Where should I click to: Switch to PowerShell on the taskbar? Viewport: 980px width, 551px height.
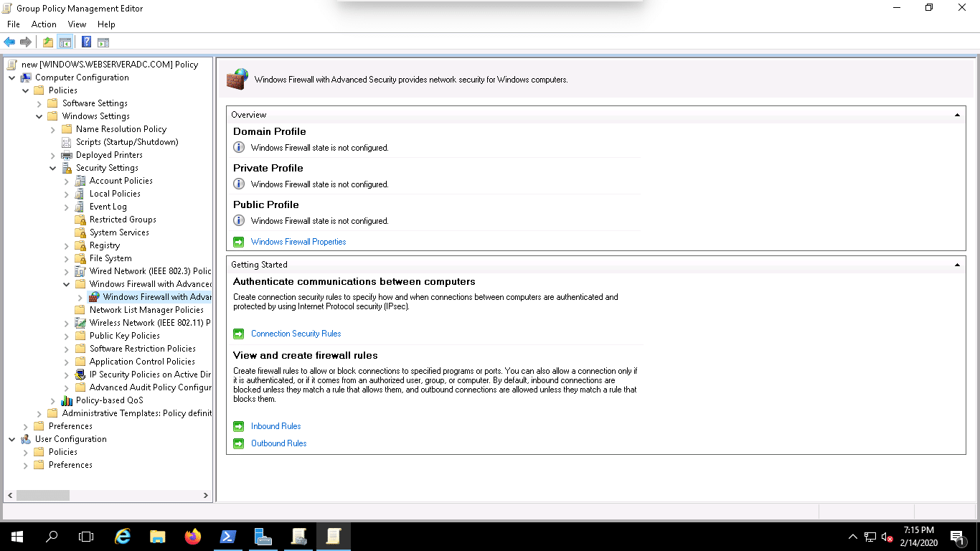point(228,536)
